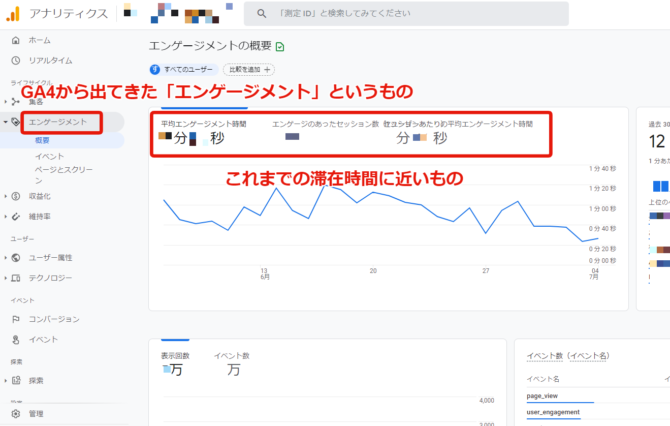
Task: Open ホーム from the sidebar
Action: tap(39, 40)
